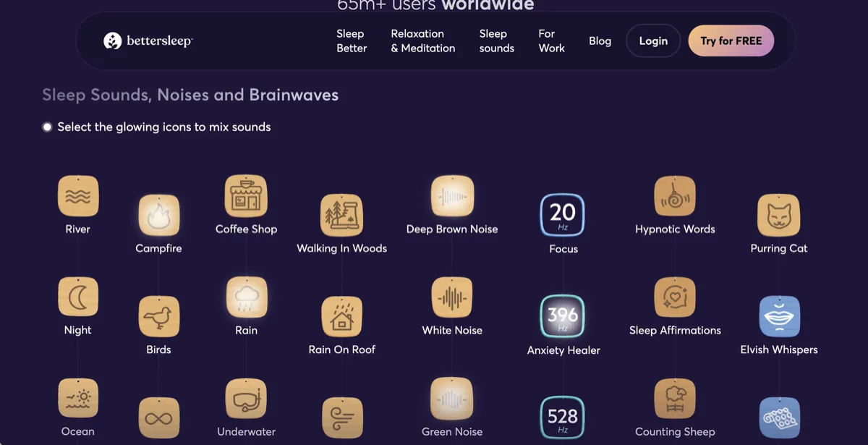Image resolution: width=868 pixels, height=445 pixels.
Task: Select the mix sounds radio button
Action: tap(47, 127)
